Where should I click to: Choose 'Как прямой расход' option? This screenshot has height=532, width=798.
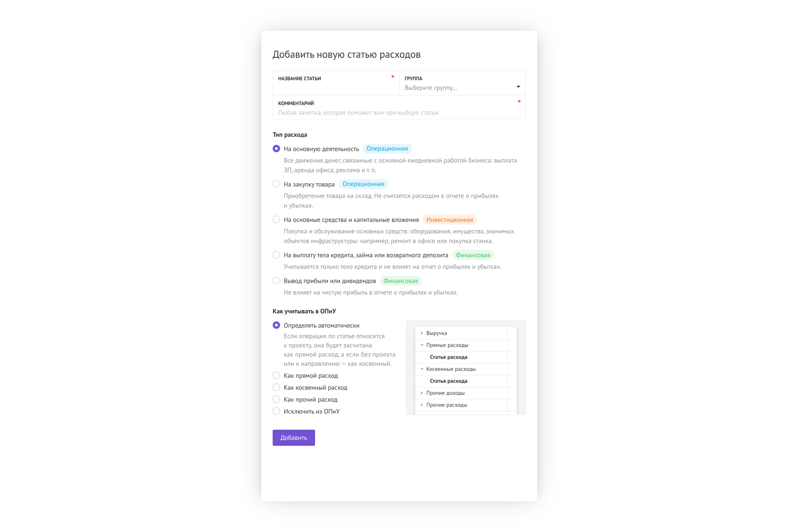pos(276,375)
